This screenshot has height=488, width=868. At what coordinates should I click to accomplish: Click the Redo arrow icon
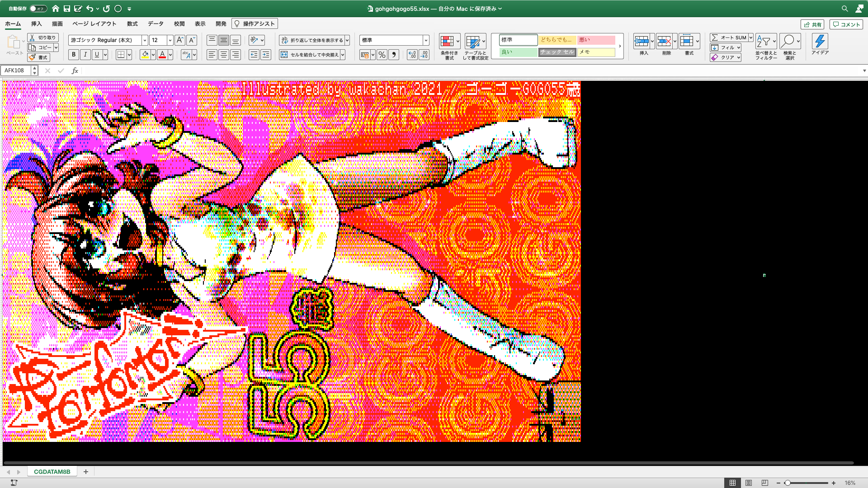[106, 9]
